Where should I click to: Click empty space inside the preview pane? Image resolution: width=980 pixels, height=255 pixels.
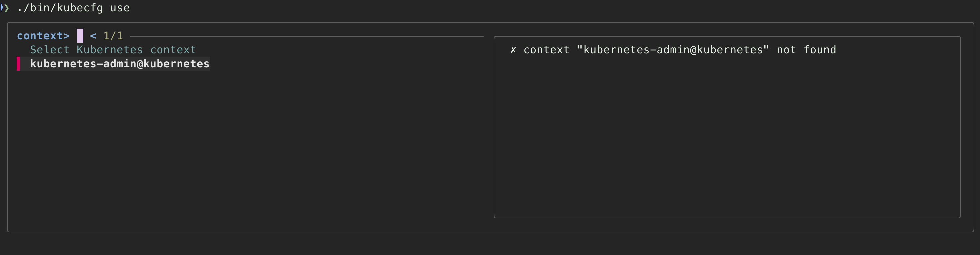point(727,137)
